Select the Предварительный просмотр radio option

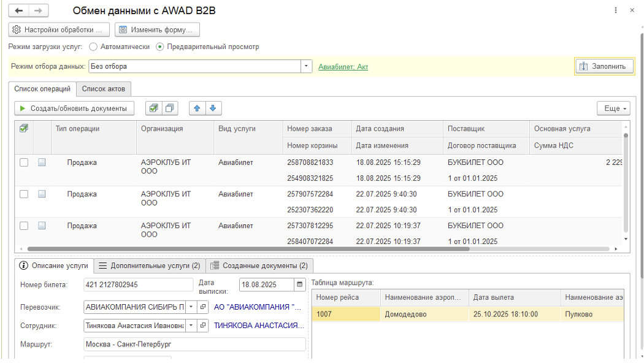tap(160, 47)
